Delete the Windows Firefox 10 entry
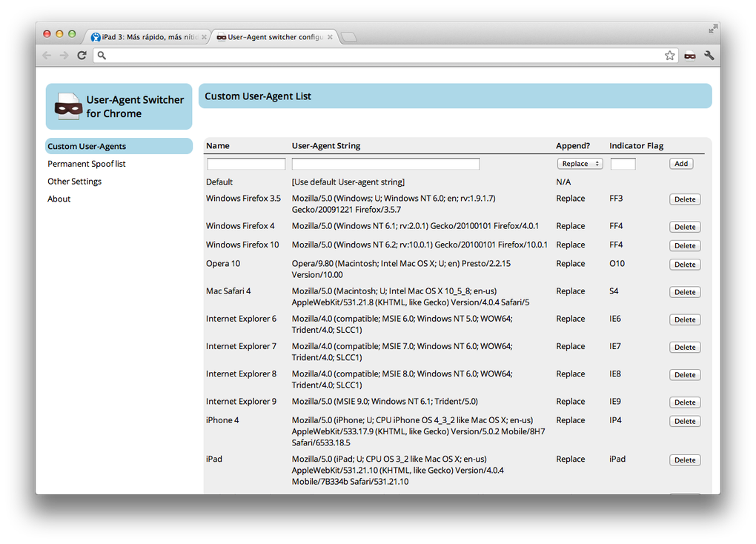The width and height of the screenshot is (756, 544). point(685,245)
